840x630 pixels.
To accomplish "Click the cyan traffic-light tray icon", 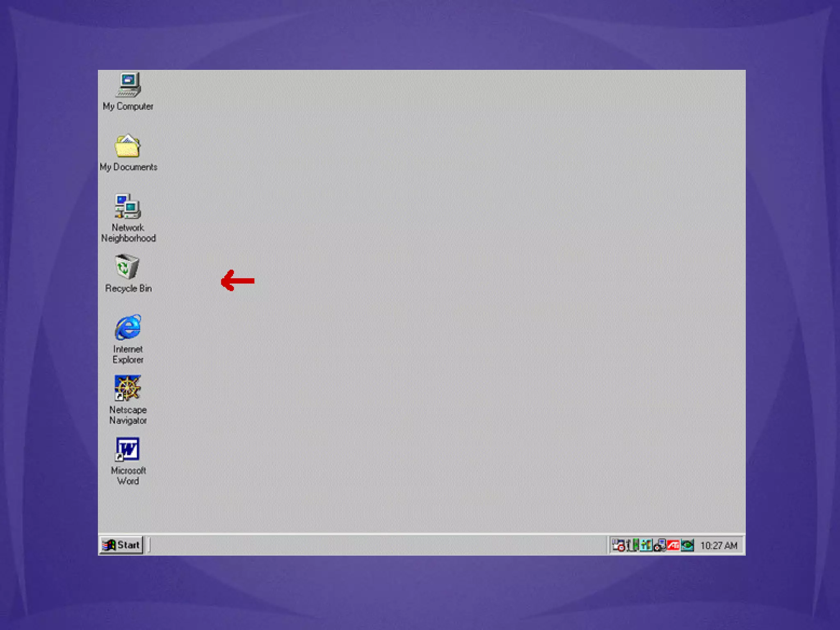I will pos(646,545).
